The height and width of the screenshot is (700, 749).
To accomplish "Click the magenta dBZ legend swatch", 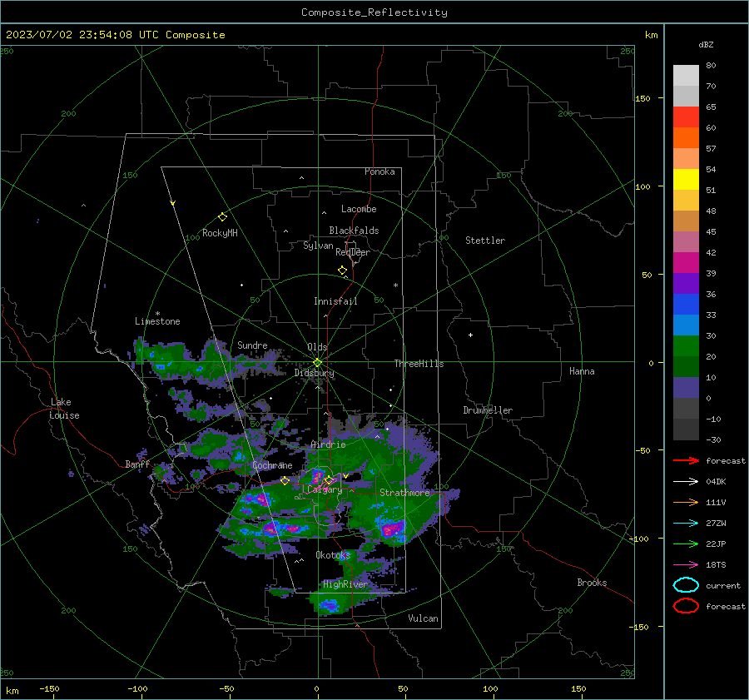I will 686,263.
